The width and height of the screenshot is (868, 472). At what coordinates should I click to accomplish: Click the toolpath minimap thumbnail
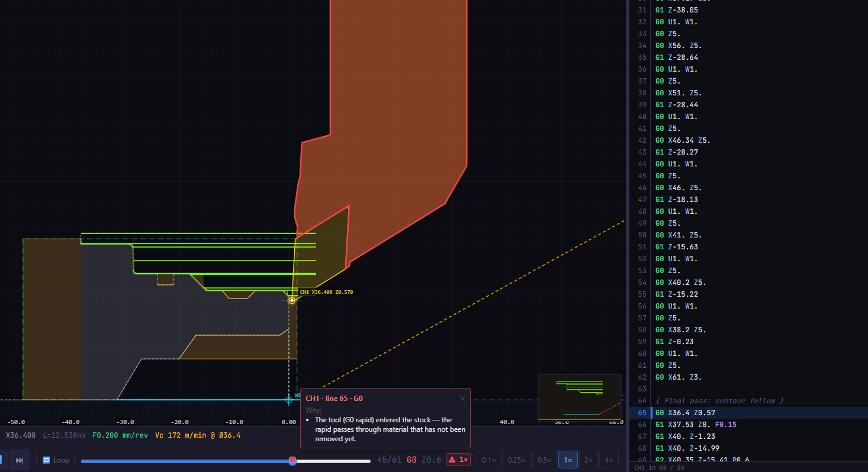coord(580,397)
